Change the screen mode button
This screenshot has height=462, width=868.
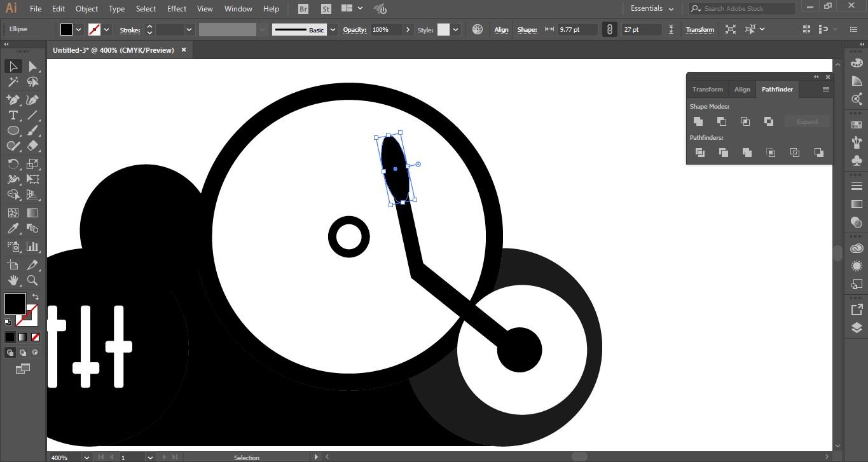[23, 368]
